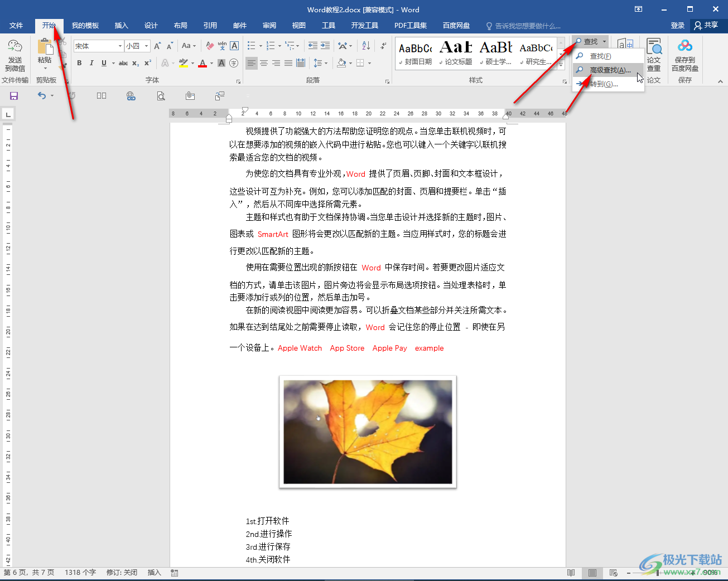Screen dimensions: 728x581
Task: Shrink font size with the smaller A icon
Action: point(170,46)
